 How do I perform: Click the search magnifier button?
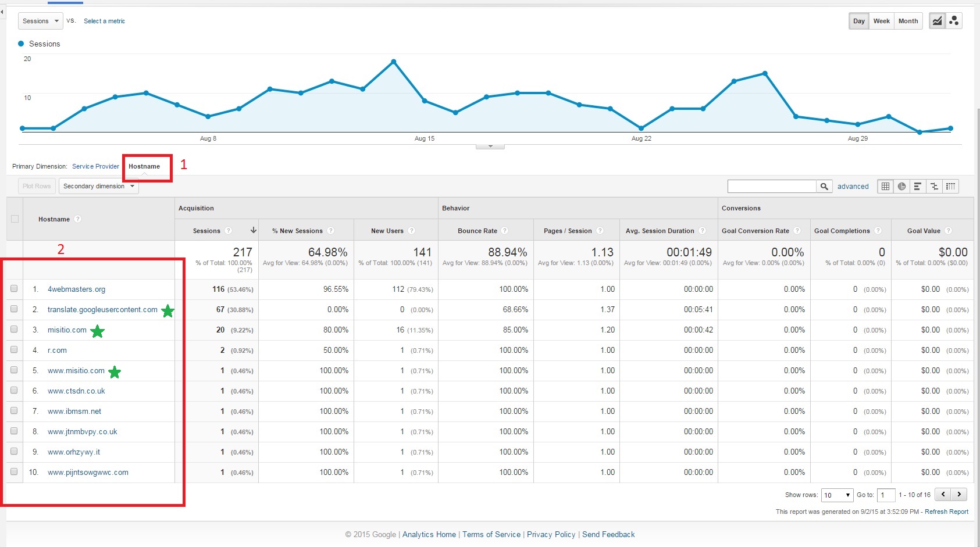tap(824, 187)
